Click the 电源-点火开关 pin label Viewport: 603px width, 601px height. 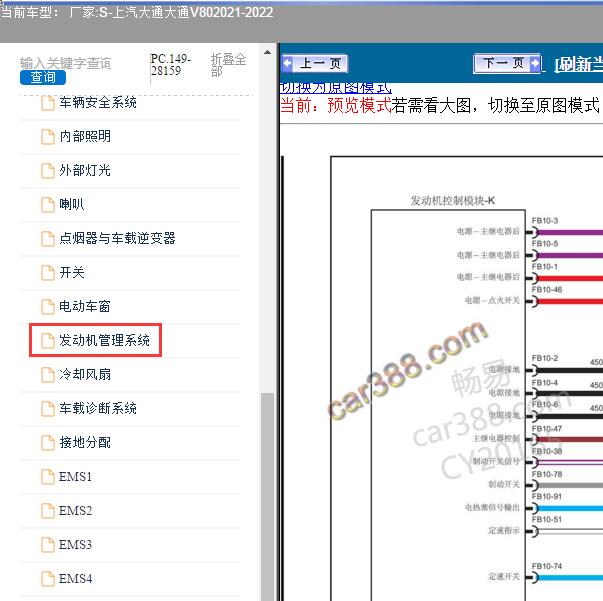point(492,300)
